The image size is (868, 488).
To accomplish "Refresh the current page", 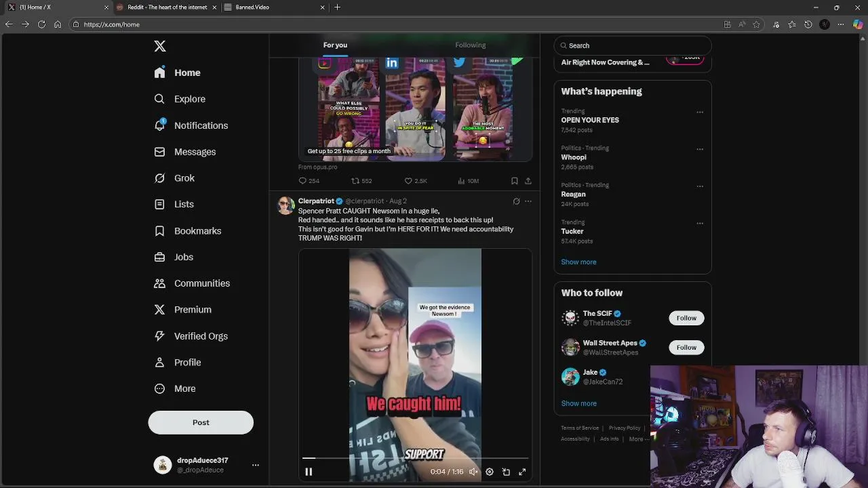I will click(x=41, y=24).
